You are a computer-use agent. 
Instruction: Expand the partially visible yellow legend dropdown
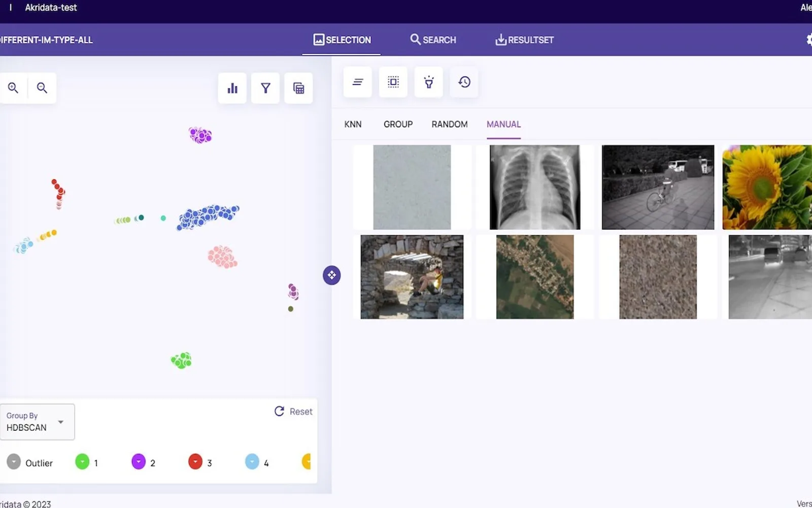[307, 462]
